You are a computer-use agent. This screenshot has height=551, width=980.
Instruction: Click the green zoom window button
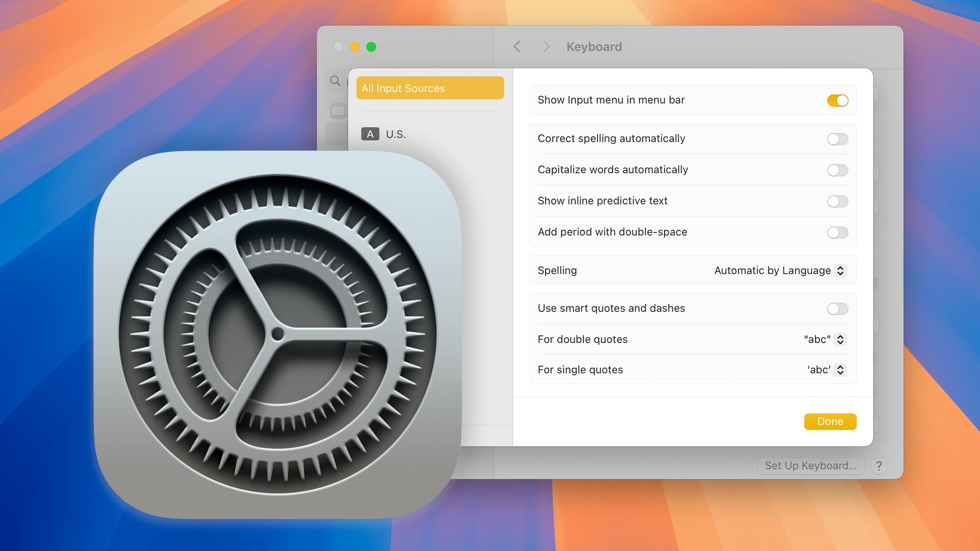(x=371, y=47)
